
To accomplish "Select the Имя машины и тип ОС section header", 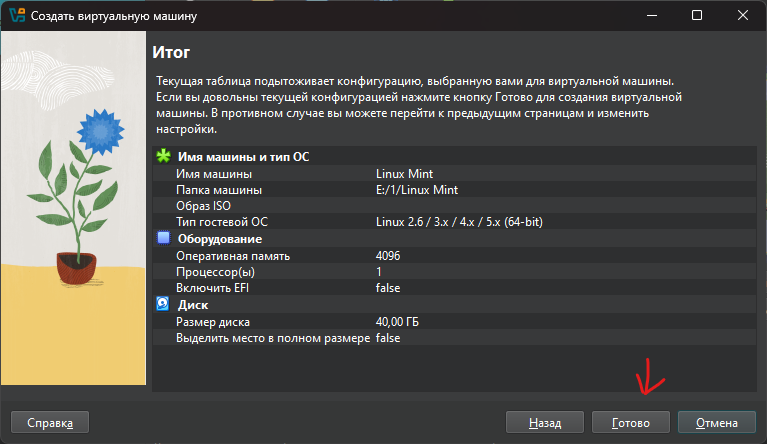I will click(x=244, y=157).
